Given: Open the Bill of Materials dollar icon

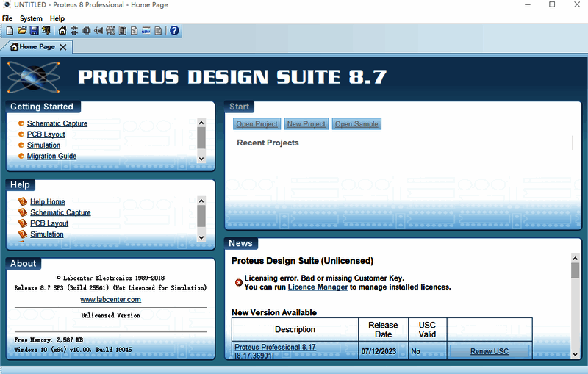Looking at the screenshot, I should [x=135, y=31].
